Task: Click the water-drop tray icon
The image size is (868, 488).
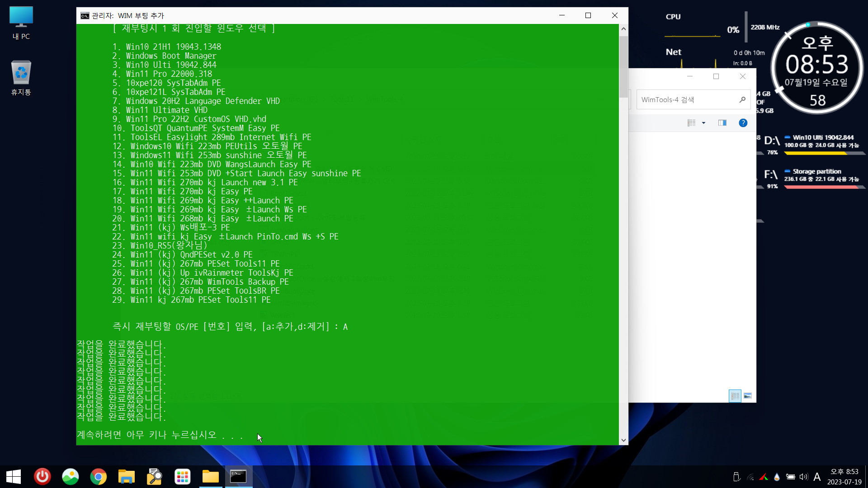Action: (777, 477)
